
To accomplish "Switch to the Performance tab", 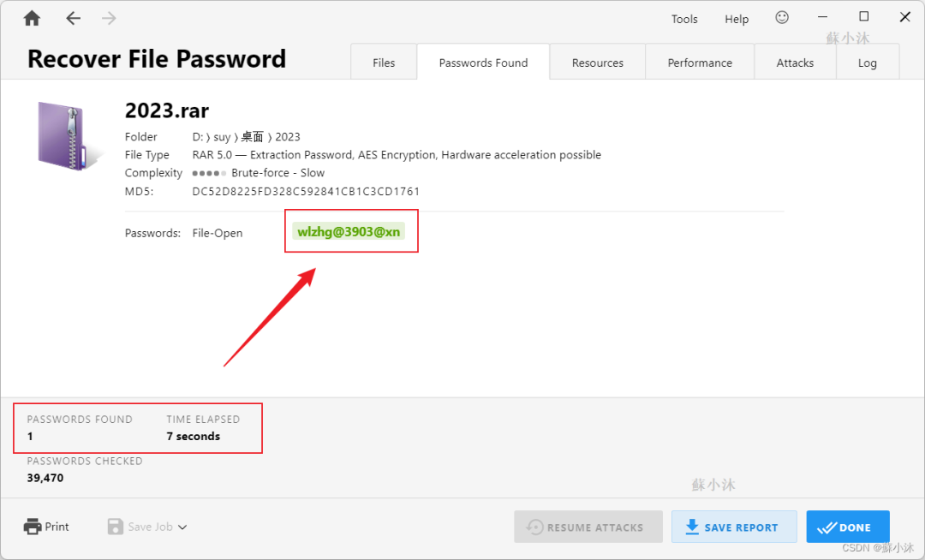I will (x=700, y=63).
